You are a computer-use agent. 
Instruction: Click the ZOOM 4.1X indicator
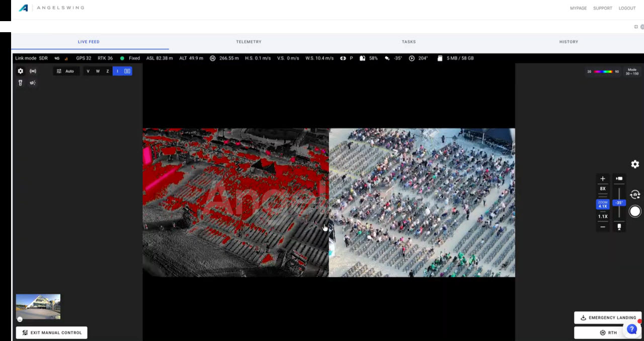click(x=603, y=204)
